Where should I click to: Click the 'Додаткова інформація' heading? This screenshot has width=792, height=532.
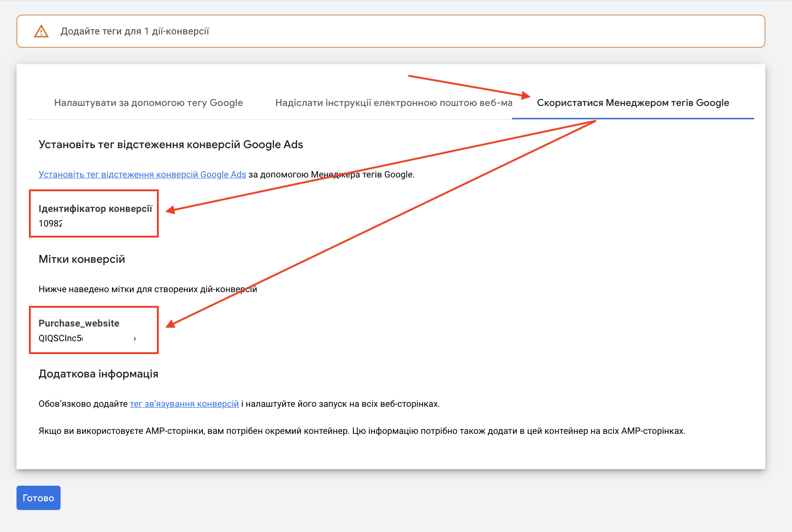(x=98, y=374)
